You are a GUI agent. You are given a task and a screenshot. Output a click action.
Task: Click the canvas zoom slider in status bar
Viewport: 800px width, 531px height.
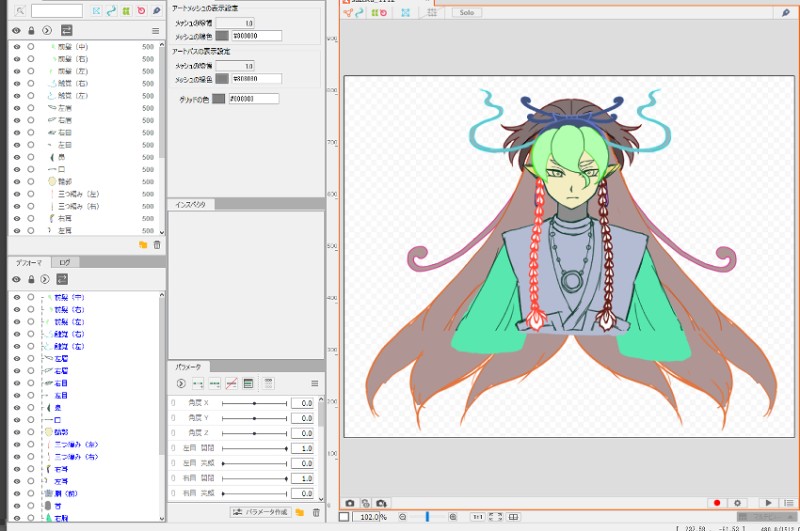(x=428, y=517)
